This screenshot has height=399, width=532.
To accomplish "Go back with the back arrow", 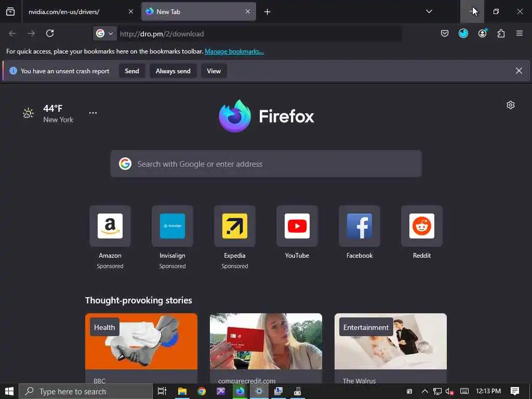I will [x=12, y=33].
